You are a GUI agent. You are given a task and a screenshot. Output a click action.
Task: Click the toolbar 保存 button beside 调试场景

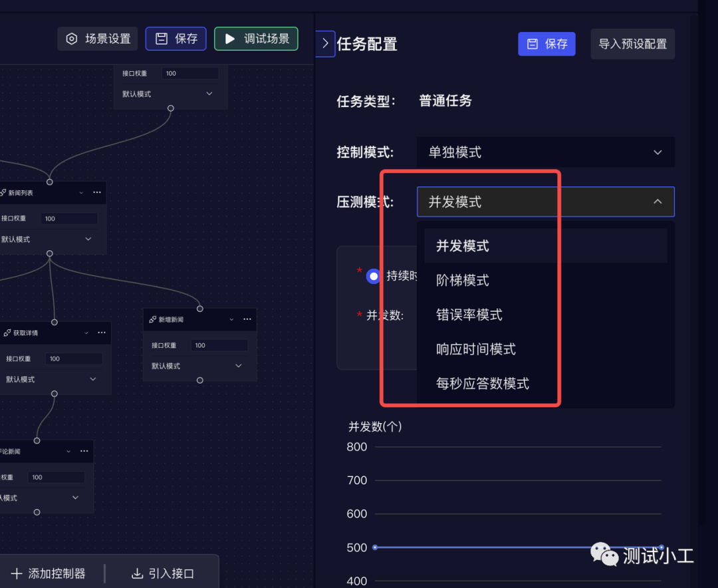coord(176,39)
